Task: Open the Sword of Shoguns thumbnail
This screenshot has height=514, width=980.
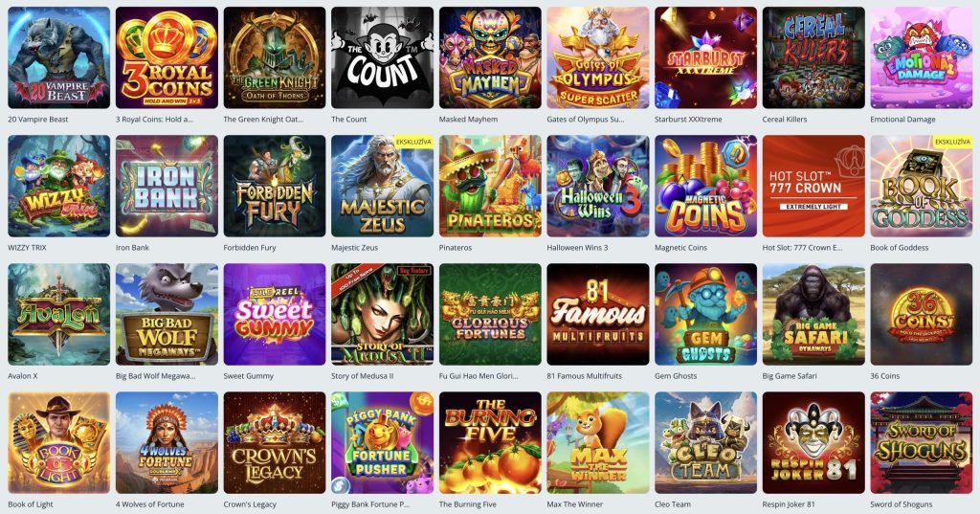Action: point(922,443)
